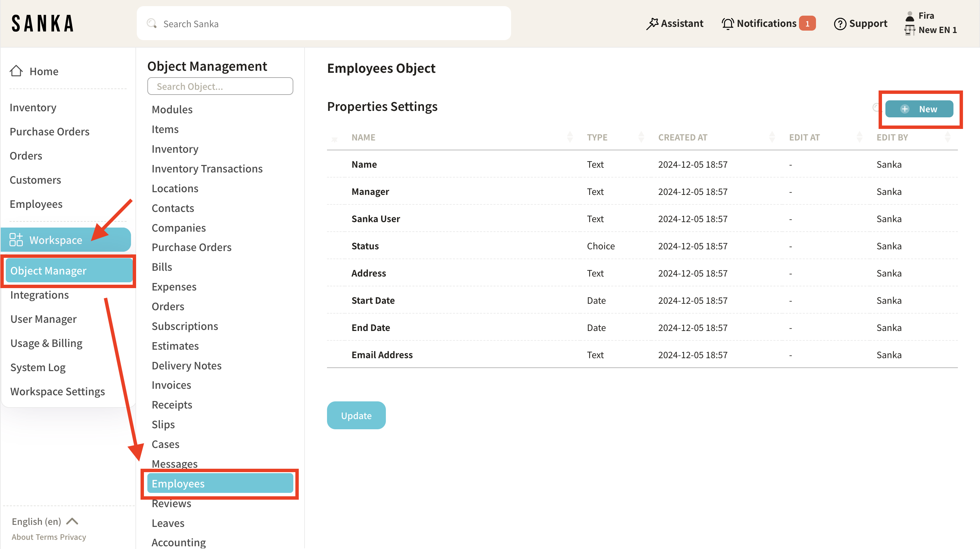Click the Notifications bell icon
The width and height of the screenshot is (980, 549).
(728, 23)
